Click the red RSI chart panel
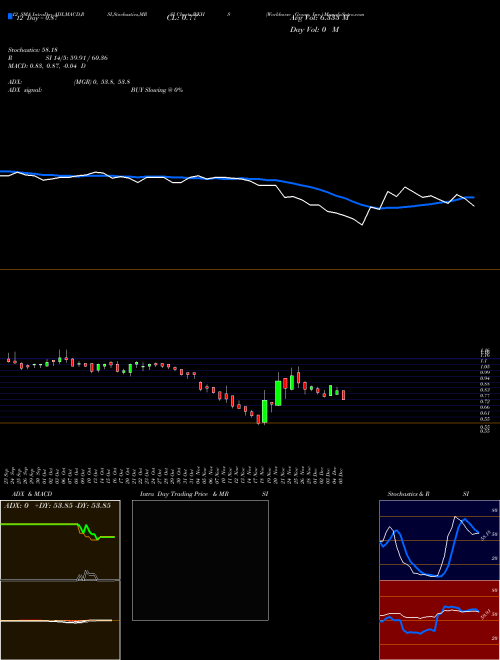The image size is (500, 660). click(439, 620)
